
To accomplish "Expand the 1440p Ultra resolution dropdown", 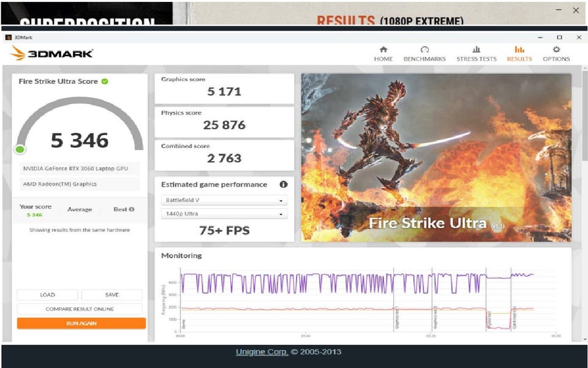I will (224, 214).
